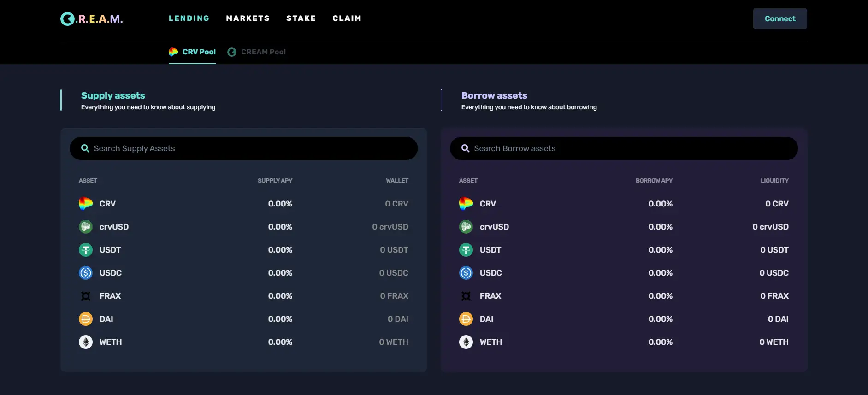
Task: Click the crvUSD icon in Supply assets
Action: coord(86,227)
